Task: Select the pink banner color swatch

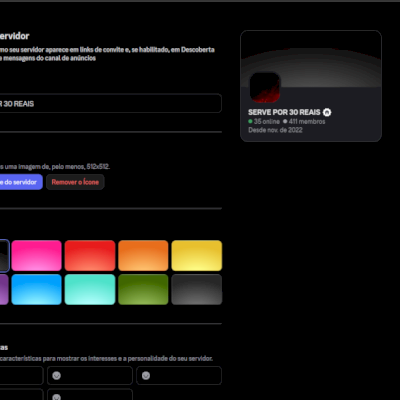Action: tap(37, 255)
